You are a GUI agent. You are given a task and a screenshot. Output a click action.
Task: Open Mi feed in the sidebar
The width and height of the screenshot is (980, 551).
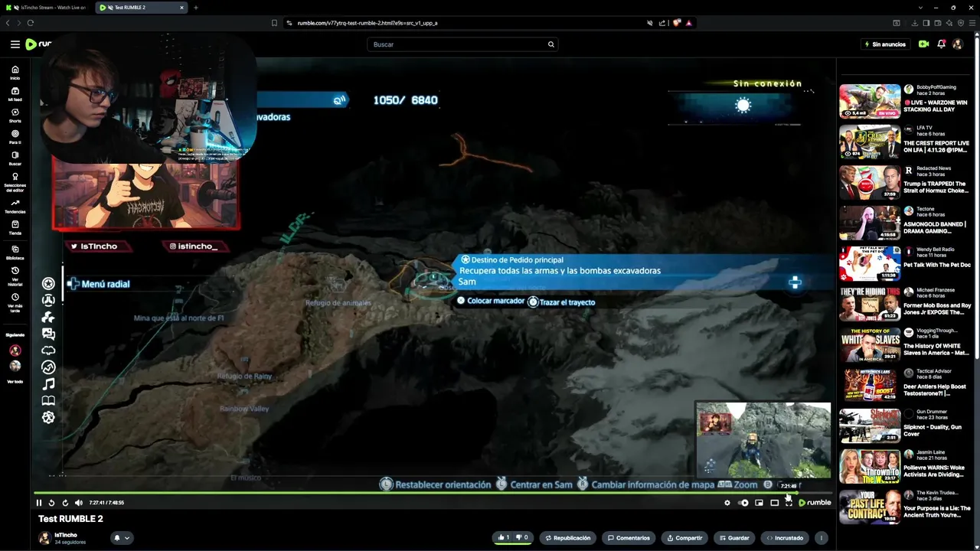click(15, 94)
